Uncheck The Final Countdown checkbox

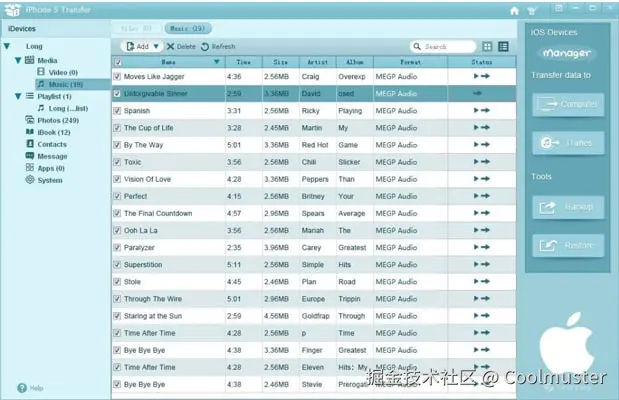pyautogui.click(x=117, y=213)
